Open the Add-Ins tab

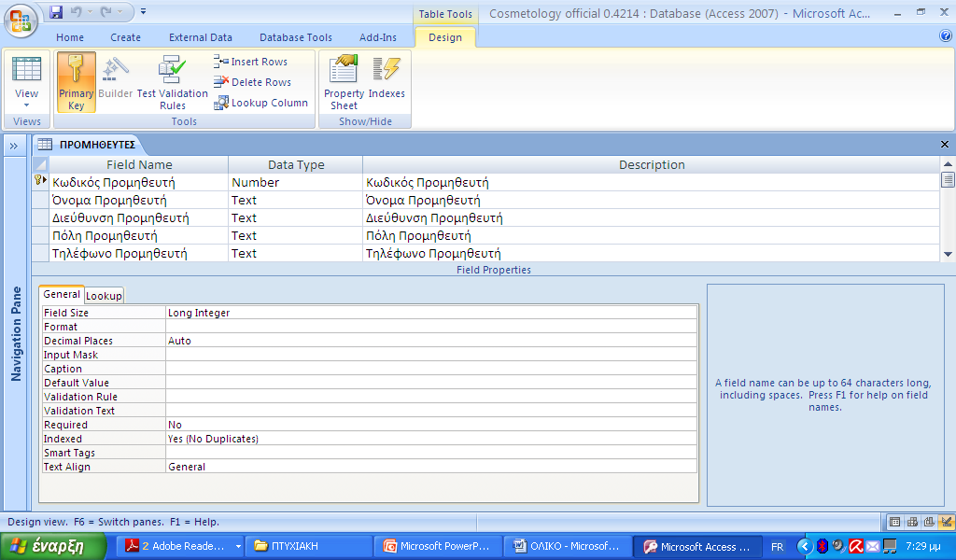tap(378, 37)
